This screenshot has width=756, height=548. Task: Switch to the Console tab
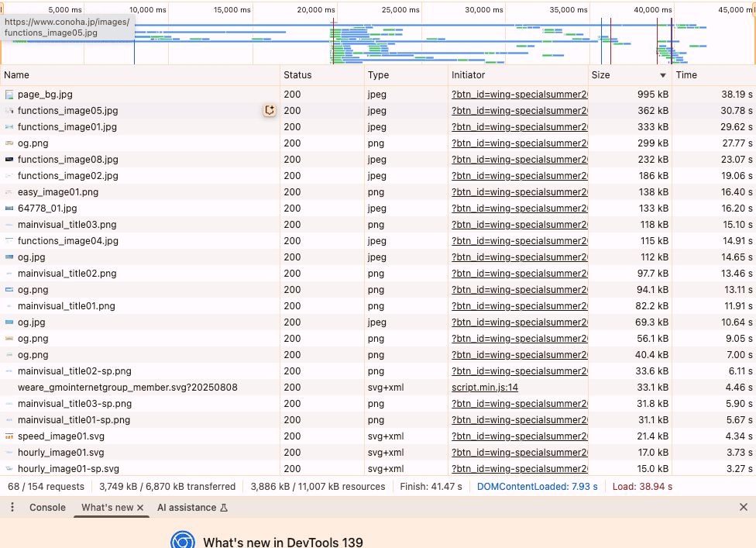(x=47, y=508)
